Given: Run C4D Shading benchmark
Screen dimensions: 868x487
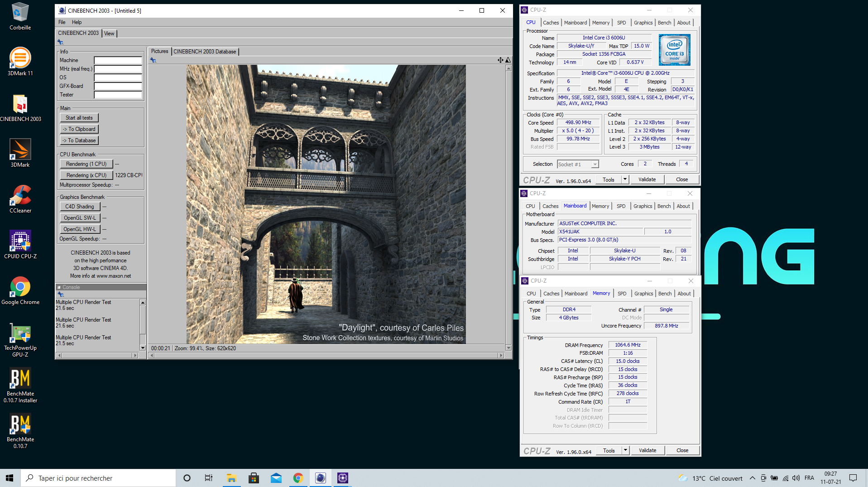Looking at the screenshot, I should click(x=79, y=207).
